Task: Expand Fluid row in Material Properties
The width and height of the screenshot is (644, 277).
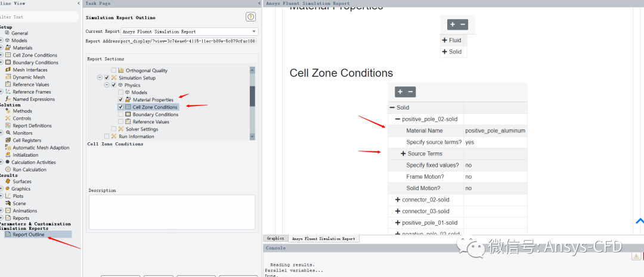Action: [x=444, y=41]
